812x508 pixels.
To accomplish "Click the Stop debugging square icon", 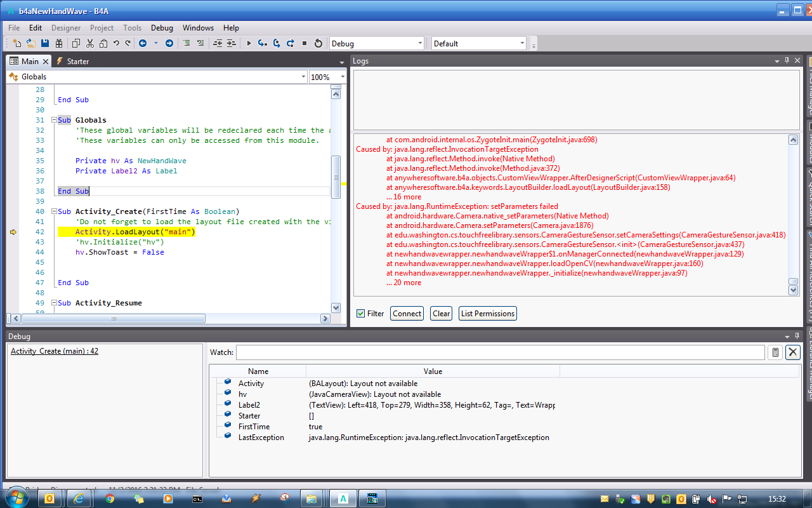I will (x=304, y=43).
